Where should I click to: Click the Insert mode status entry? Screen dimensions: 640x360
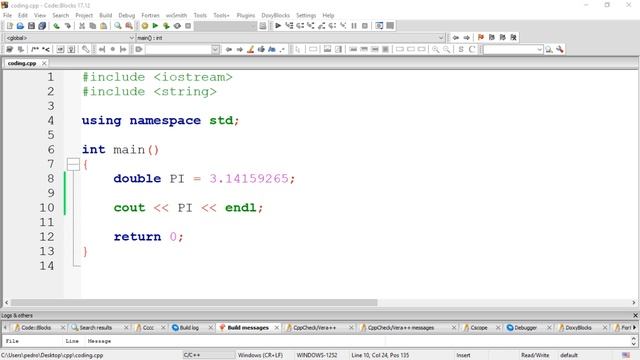463,355
